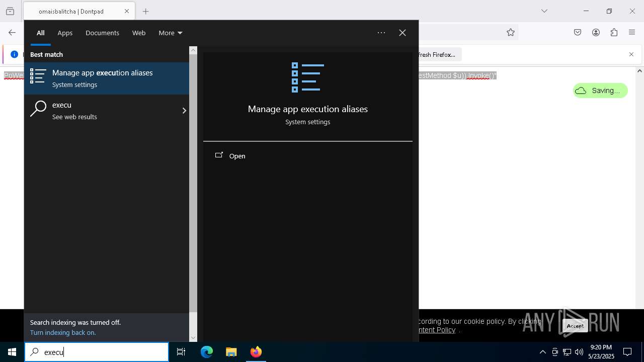The image size is (644, 362).
Task: Open the network status tray icon
Action: click(567, 352)
